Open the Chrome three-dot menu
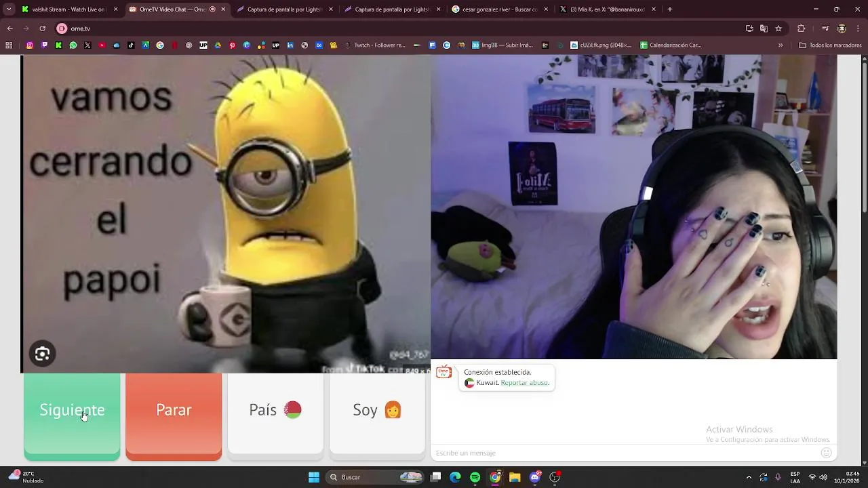The height and width of the screenshot is (488, 868). tap(858, 28)
